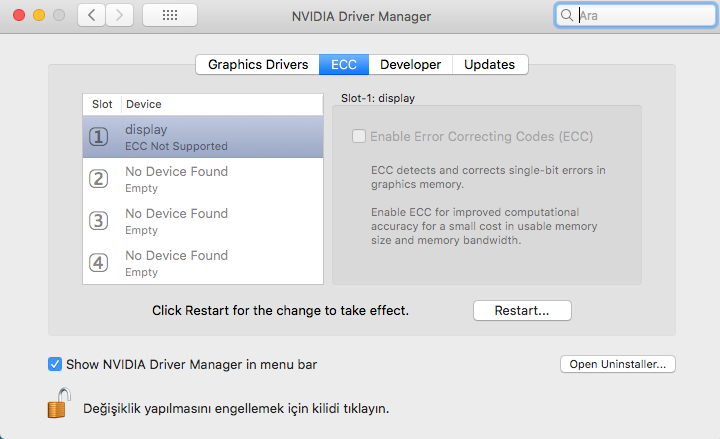Click the Open Uninstaller... button
The width and height of the screenshot is (720, 439).
[x=617, y=364]
